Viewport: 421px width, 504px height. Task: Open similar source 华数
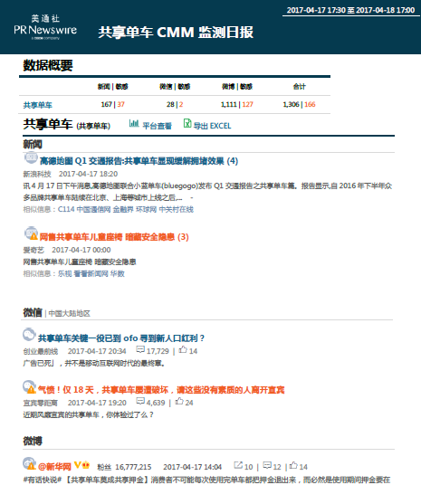pyautogui.click(x=118, y=274)
